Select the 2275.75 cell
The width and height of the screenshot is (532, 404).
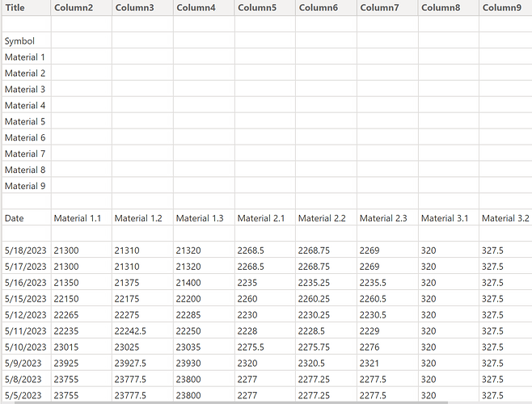(x=326, y=347)
